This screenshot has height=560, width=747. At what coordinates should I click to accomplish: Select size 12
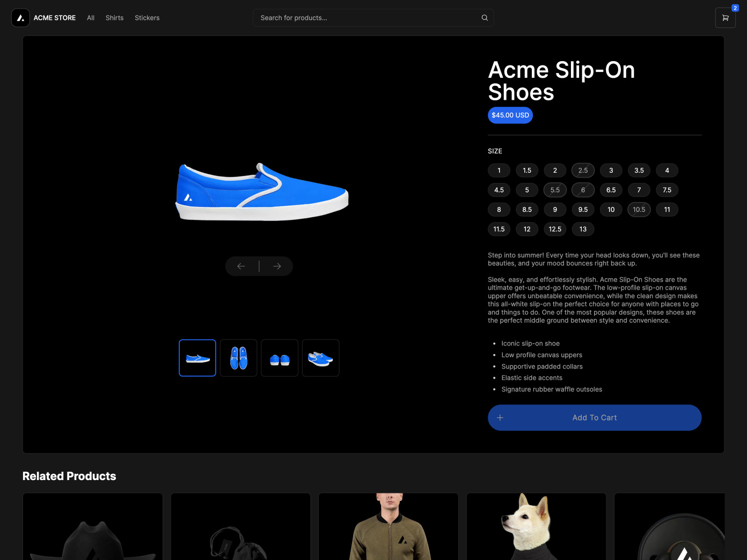click(527, 229)
